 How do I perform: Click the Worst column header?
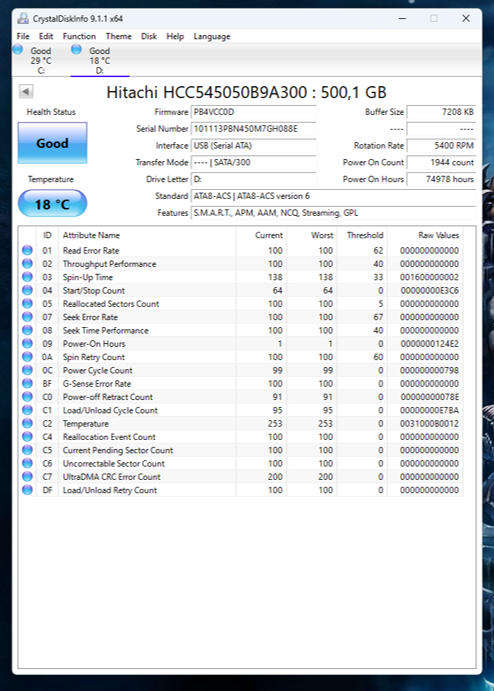322,235
